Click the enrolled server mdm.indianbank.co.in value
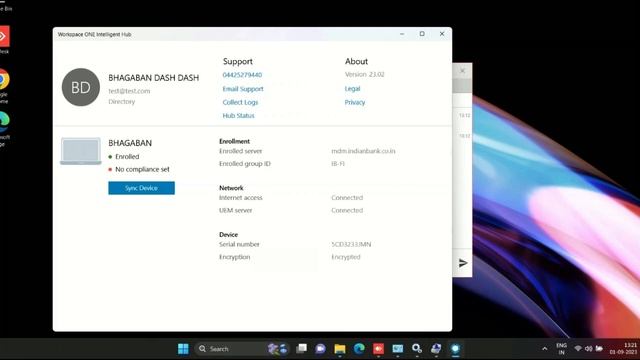This screenshot has height=360, width=640. tap(363, 151)
